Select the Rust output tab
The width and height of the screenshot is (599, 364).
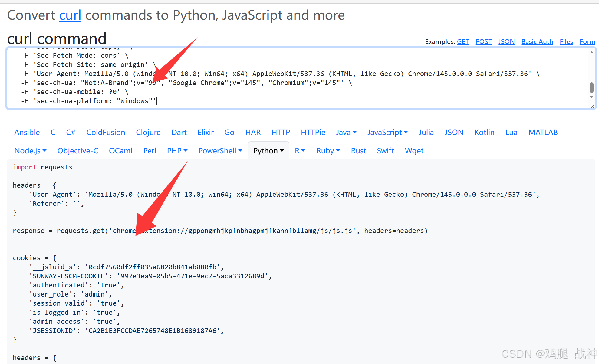[358, 151]
